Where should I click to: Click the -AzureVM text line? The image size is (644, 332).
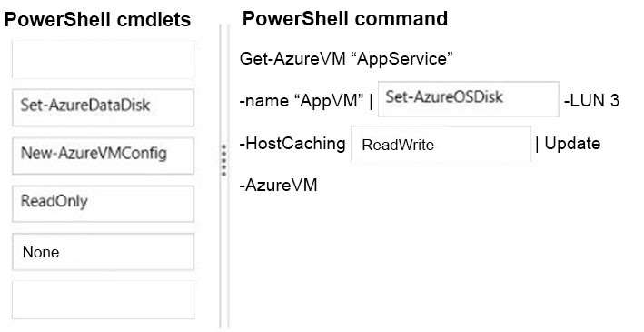pyautogui.click(x=279, y=186)
